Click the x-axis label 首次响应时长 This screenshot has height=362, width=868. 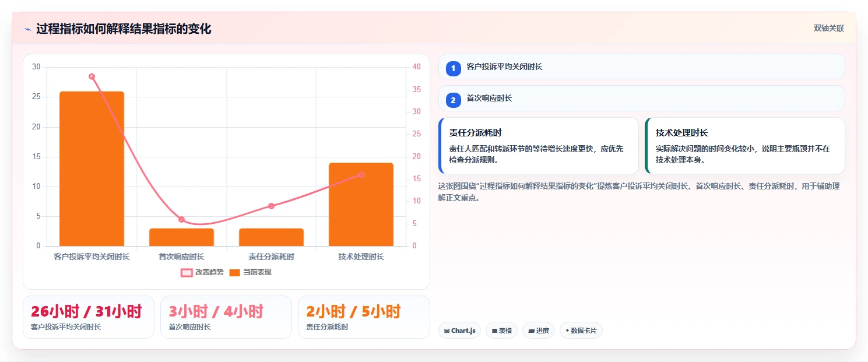(181, 256)
